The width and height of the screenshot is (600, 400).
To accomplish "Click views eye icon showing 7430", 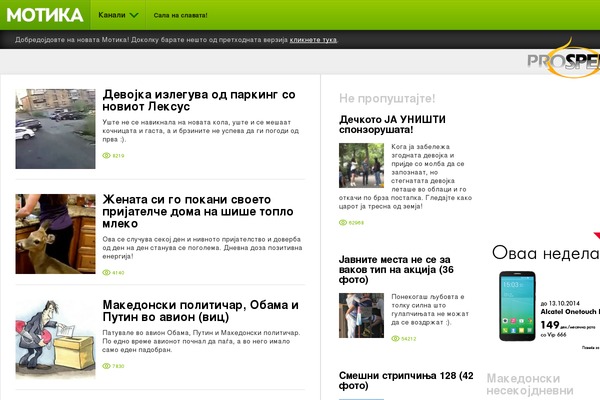I will [x=107, y=366].
